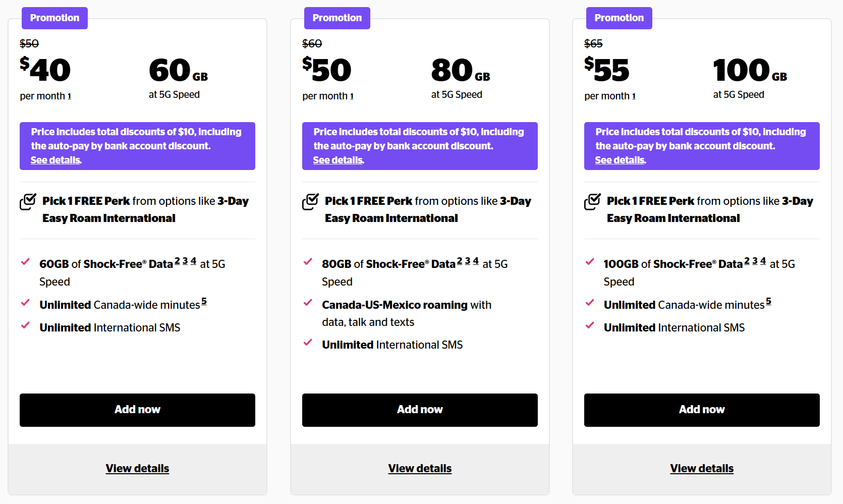Open View details for the 60GB plan
This screenshot has height=504, width=843.
[x=137, y=469]
